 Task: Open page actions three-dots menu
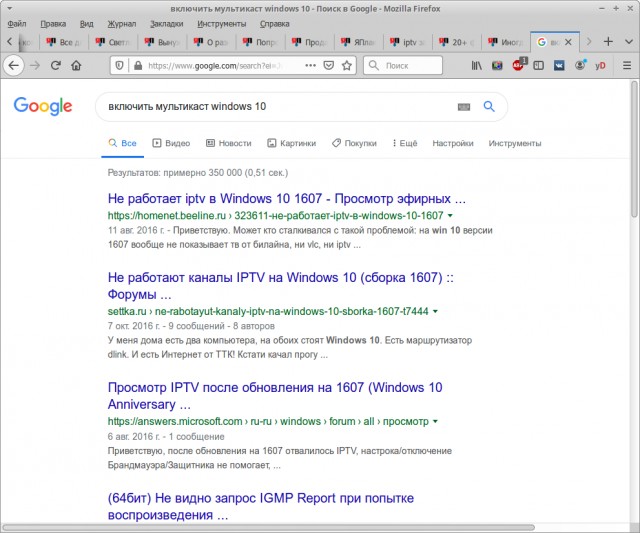tap(310, 65)
